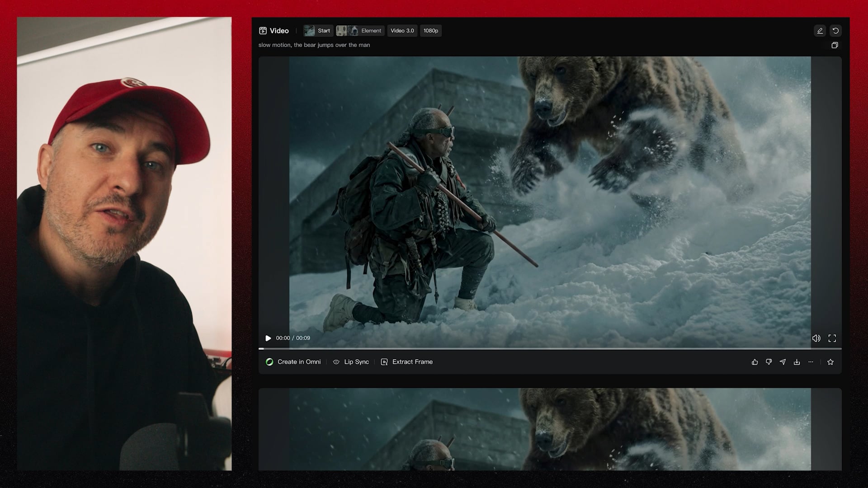Click the Video 3.0 model tag
Viewport: 868px width, 488px height.
tap(402, 31)
